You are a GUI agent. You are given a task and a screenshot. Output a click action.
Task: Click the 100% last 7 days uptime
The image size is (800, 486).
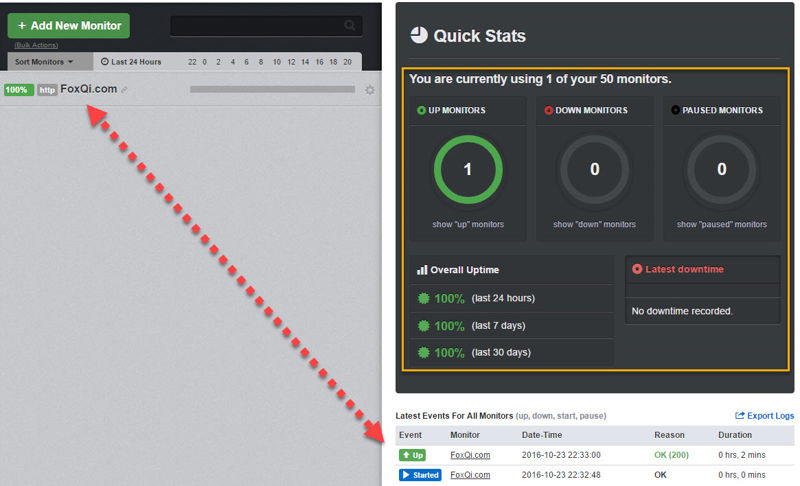click(449, 325)
